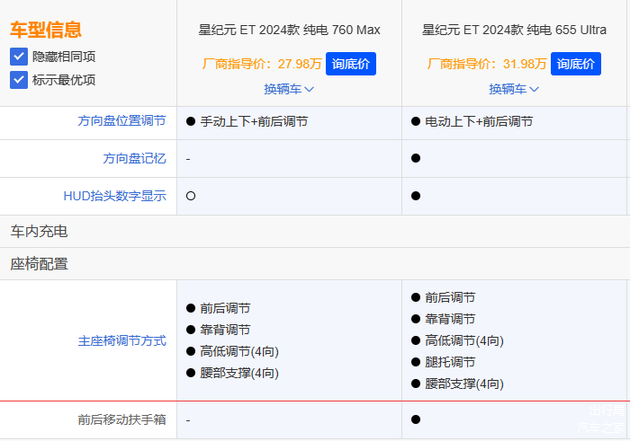Toggle the 隐藏相同项 checkbox
630x441 pixels.
[x=18, y=57]
